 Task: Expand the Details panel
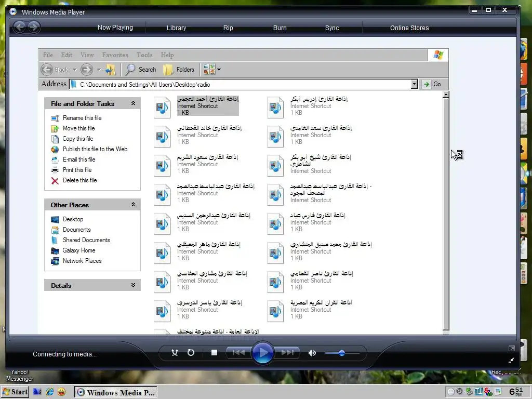coord(133,285)
